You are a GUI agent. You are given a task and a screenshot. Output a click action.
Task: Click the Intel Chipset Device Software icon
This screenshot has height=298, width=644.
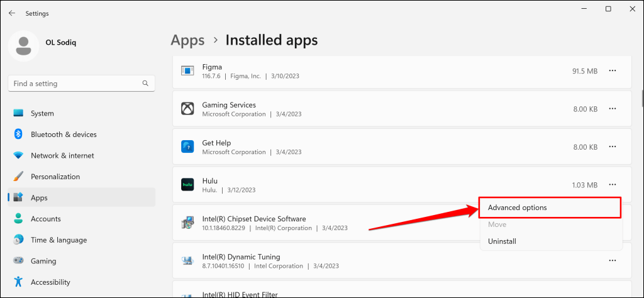click(187, 223)
